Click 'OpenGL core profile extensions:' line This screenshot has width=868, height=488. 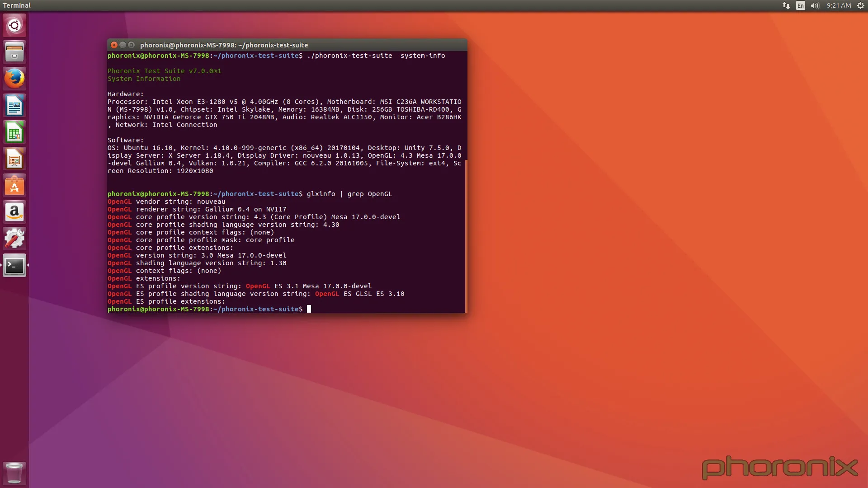170,248
